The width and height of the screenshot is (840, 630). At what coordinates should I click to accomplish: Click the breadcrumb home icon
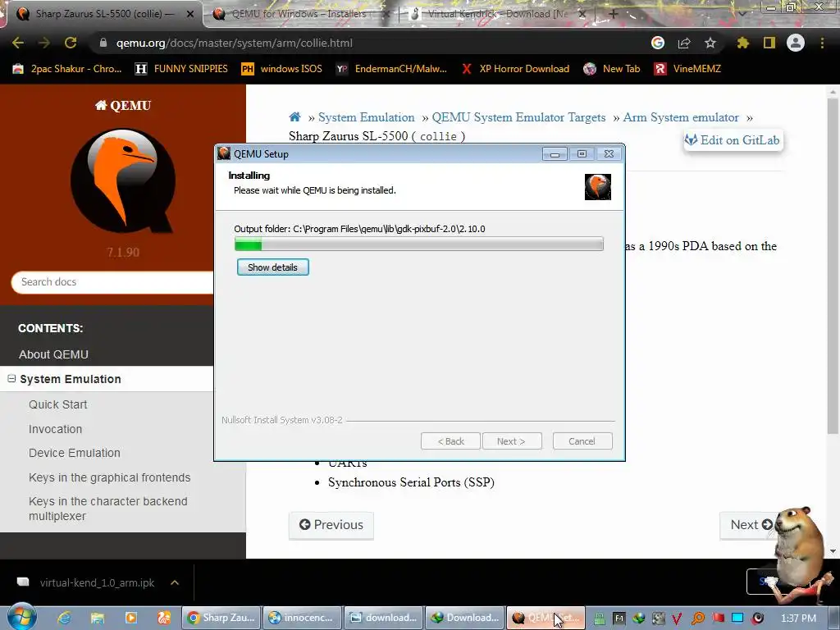294,116
